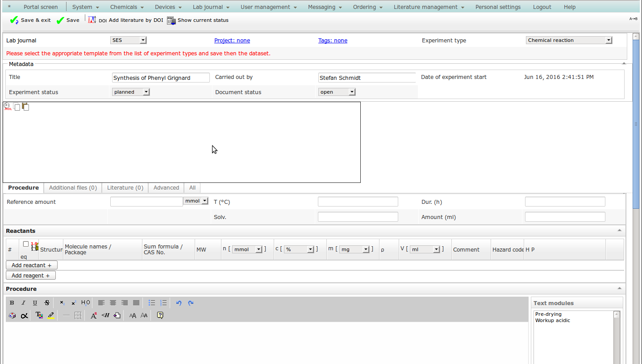Image resolution: width=642 pixels, height=364 pixels.
Task: Insert table into procedure text
Action: point(78,315)
